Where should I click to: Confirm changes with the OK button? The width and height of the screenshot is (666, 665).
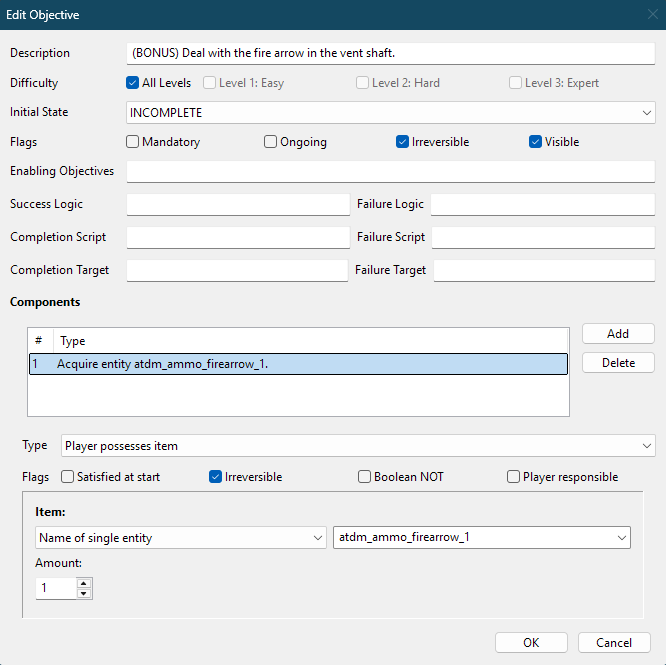pos(531,643)
